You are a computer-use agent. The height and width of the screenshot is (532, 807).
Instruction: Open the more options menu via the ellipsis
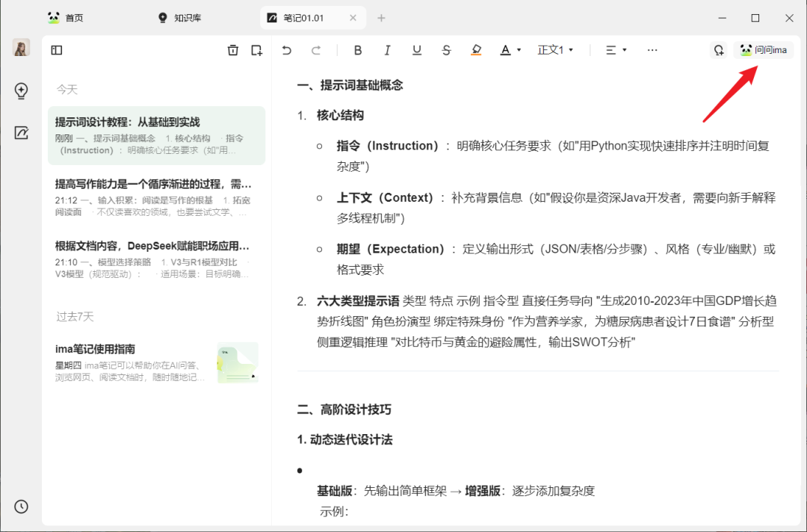pos(652,49)
